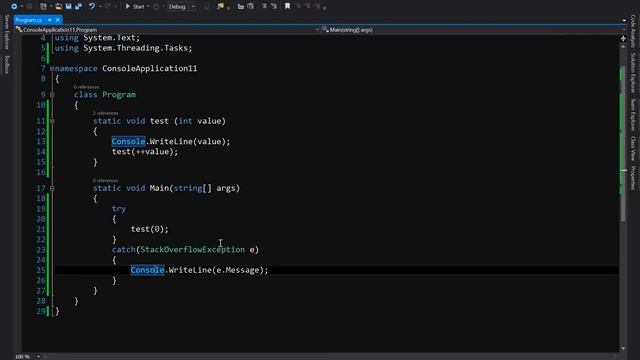Viewport: 640px width, 360px height.
Task: Click the references CodeLens above class Program
Action: pos(87,87)
